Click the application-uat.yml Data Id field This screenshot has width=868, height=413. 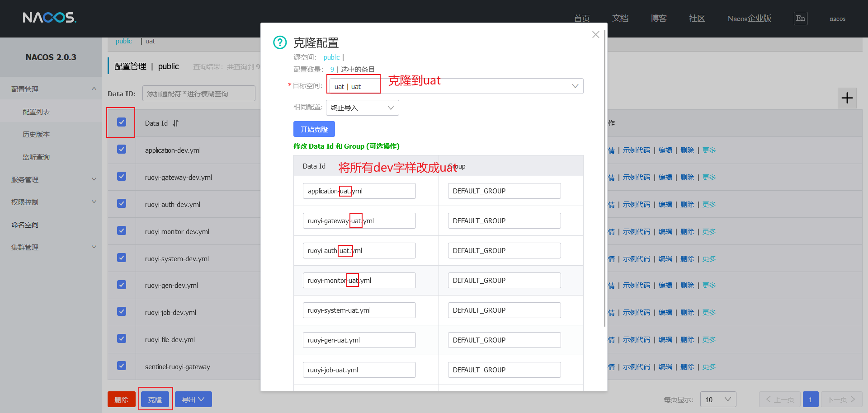pyautogui.click(x=359, y=191)
